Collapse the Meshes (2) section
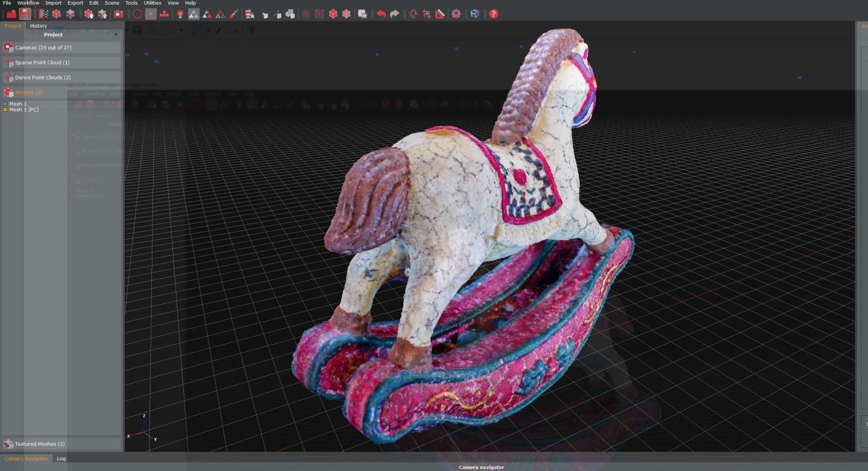The image size is (868, 471). (x=61, y=92)
